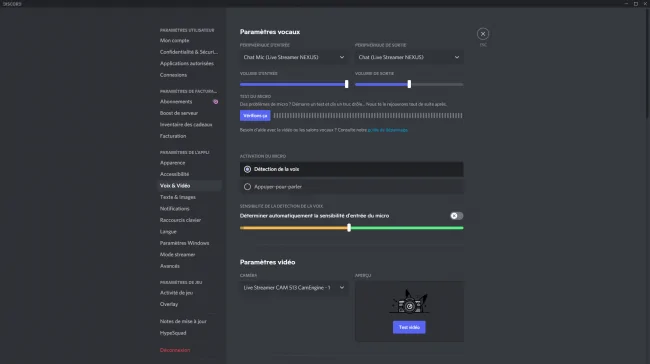Open the Chat output device dropdown
The width and height of the screenshot is (650, 364).
[x=409, y=57]
